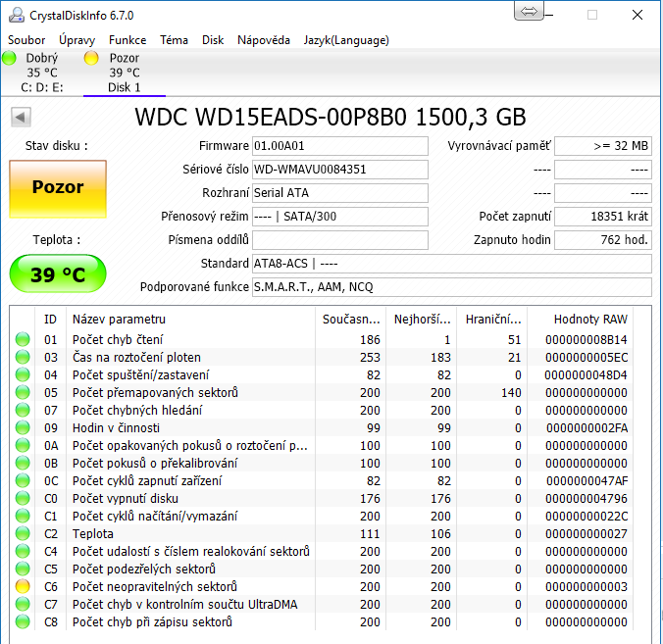
Task: Click green status icon for attribute C4
Action: point(23,551)
